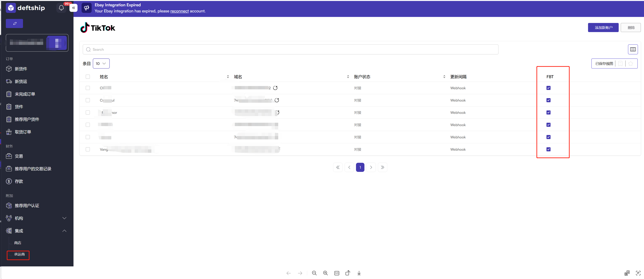Click the 更新间隔 column header

[x=458, y=77]
